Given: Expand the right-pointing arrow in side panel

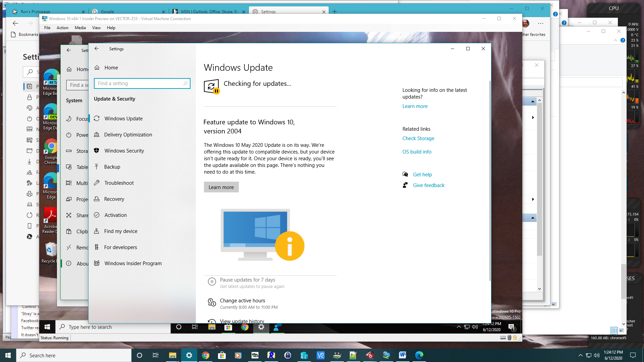Looking at the screenshot, I should (533, 117).
